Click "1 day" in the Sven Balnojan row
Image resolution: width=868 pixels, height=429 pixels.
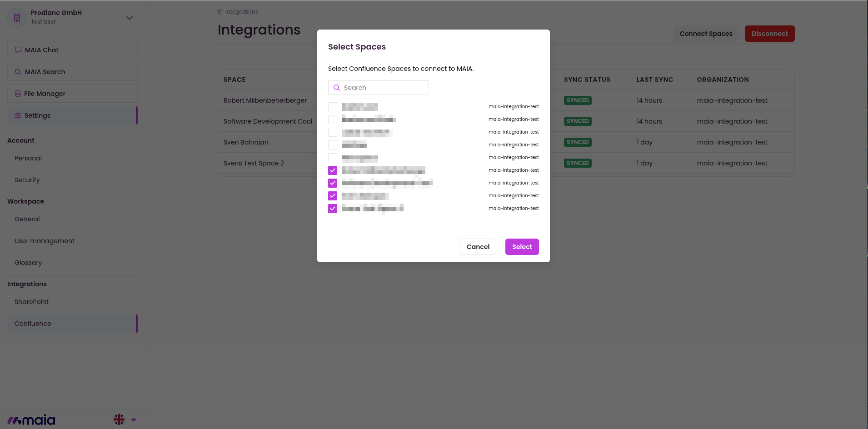click(644, 142)
